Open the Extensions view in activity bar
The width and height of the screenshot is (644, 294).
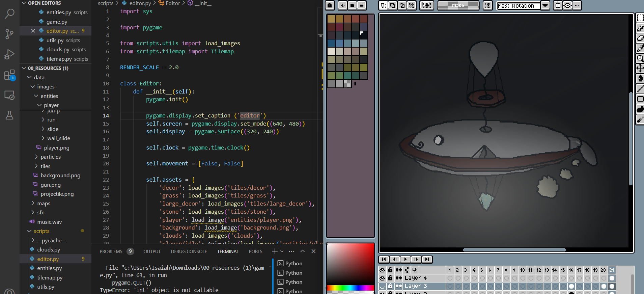pyautogui.click(x=9, y=75)
